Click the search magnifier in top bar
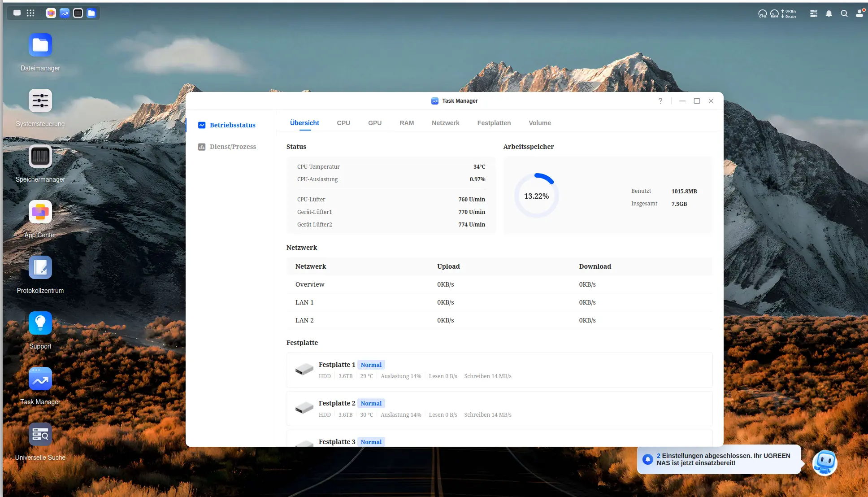 click(x=844, y=13)
